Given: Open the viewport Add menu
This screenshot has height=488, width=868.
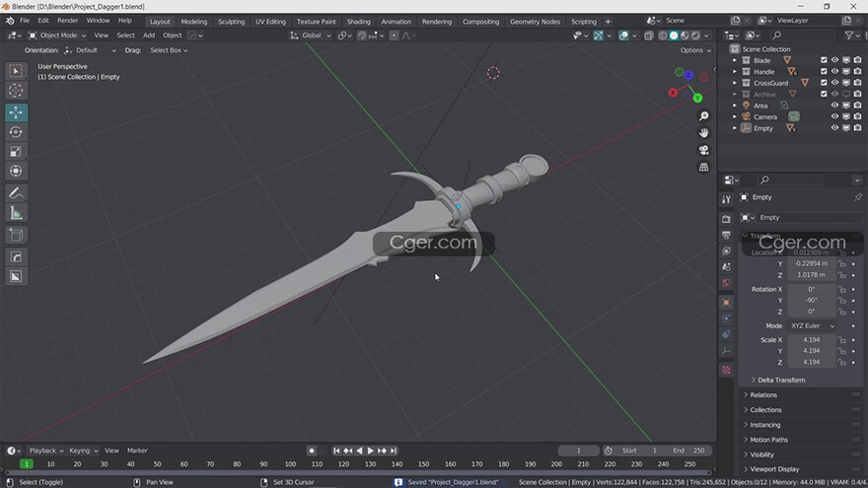Looking at the screenshot, I should [x=149, y=35].
